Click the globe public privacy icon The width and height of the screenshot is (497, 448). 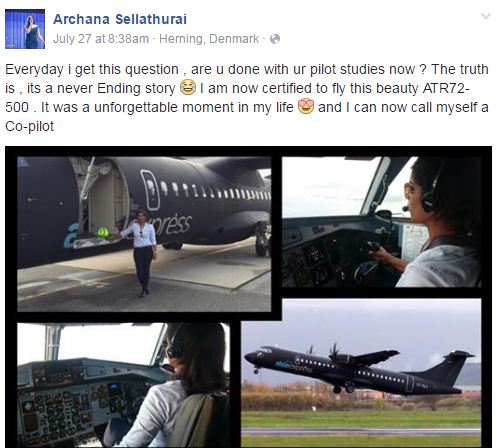point(275,39)
